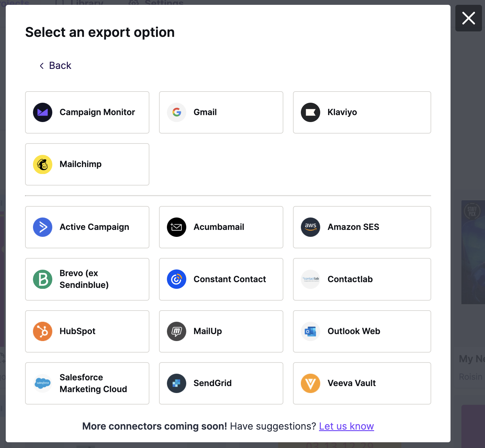Select Salesforce Marketing Cloud text
485x448 pixels.
click(x=93, y=383)
